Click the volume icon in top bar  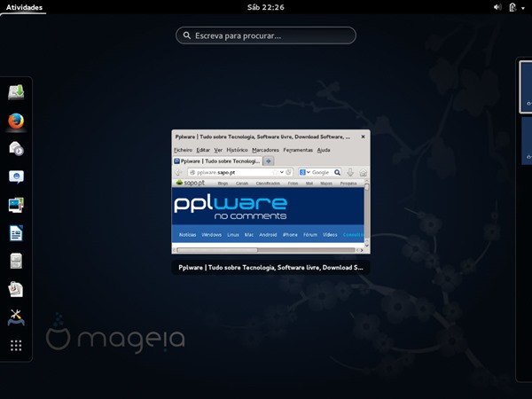[497, 7]
